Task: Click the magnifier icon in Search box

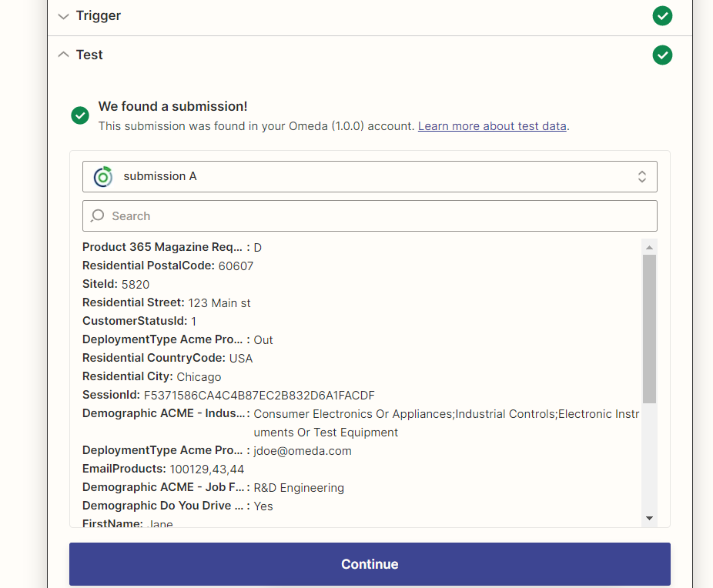Action: coord(98,216)
